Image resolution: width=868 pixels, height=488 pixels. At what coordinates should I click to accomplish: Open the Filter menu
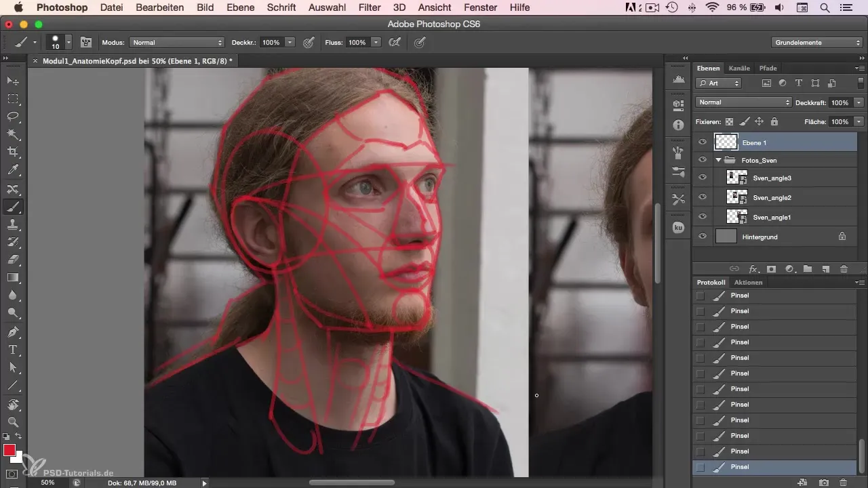point(370,7)
